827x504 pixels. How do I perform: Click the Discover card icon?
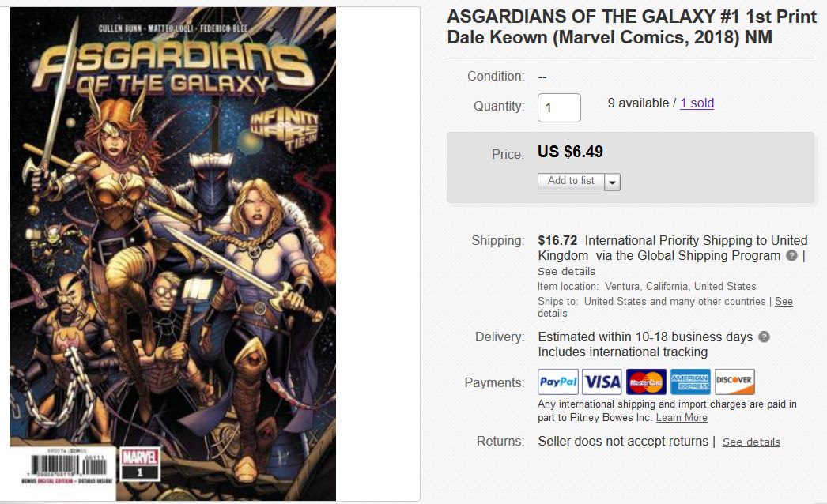(x=734, y=382)
